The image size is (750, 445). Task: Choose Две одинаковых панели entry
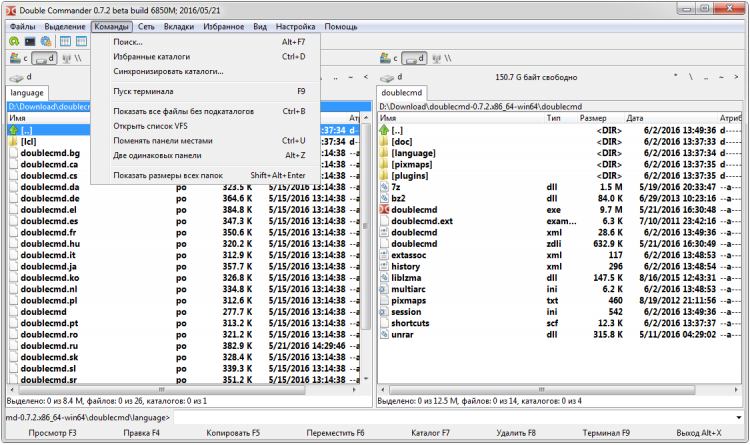[206, 156]
